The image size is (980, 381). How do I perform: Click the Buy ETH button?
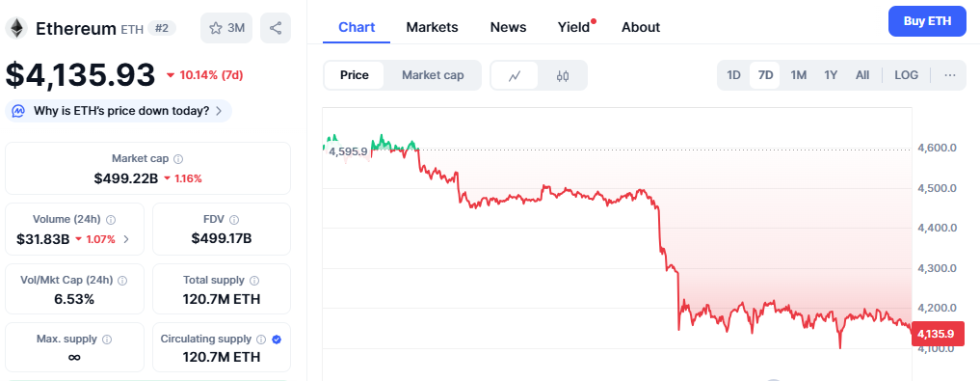928,21
